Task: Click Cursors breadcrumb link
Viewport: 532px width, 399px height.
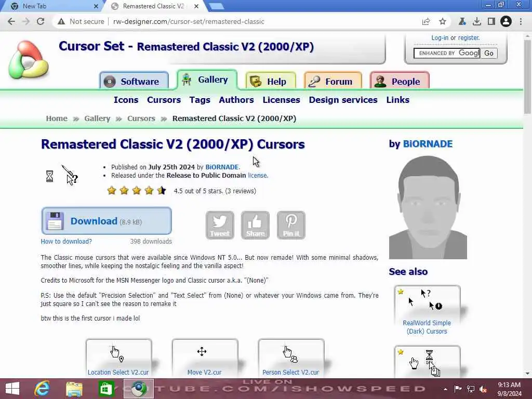Action: click(x=141, y=118)
